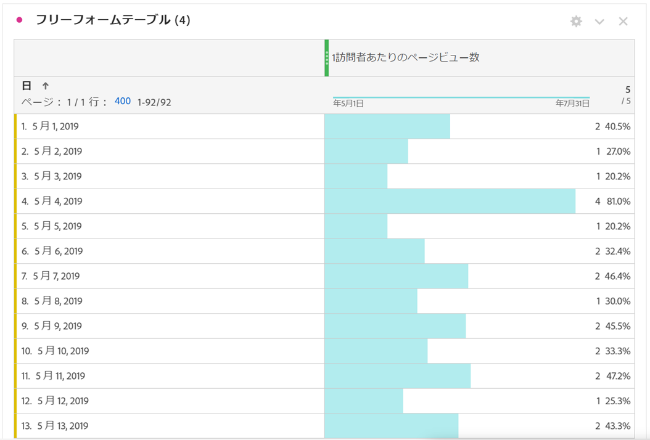Select the 5月 1, 2019 row
Image resolution: width=650 pixels, height=440 pixels.
[58, 126]
